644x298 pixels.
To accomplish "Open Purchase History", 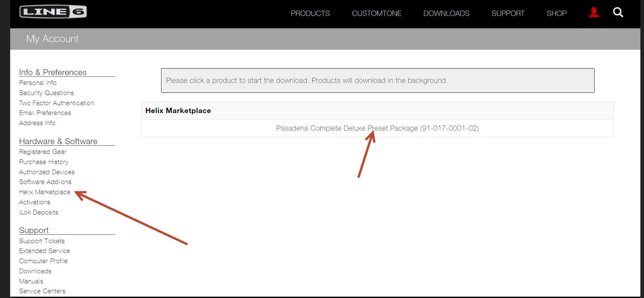I will 44,162.
